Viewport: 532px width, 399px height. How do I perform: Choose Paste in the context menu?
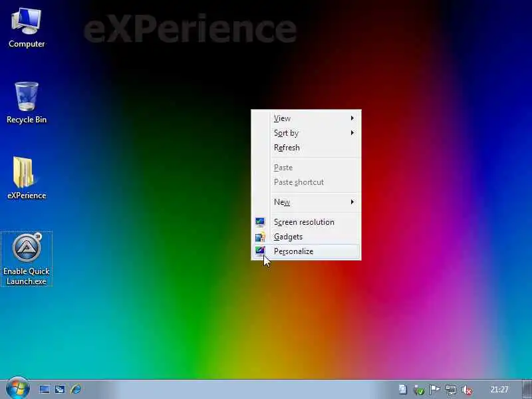tap(306, 168)
